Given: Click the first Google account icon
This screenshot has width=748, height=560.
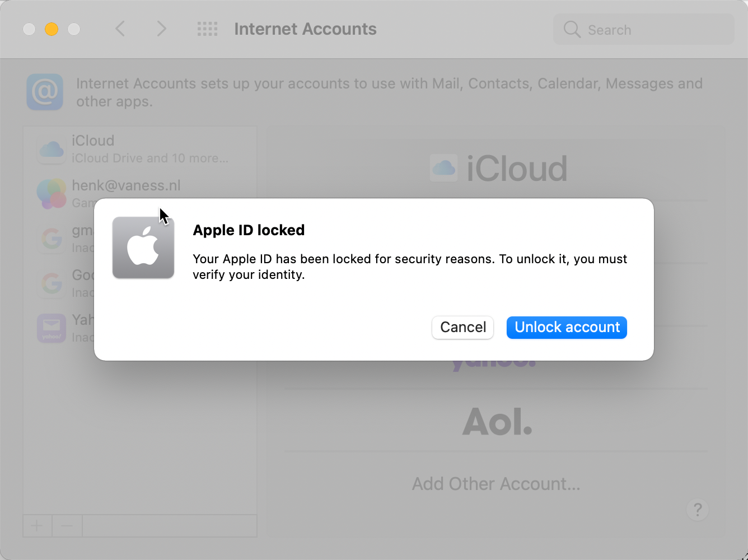Looking at the screenshot, I should click(52, 239).
